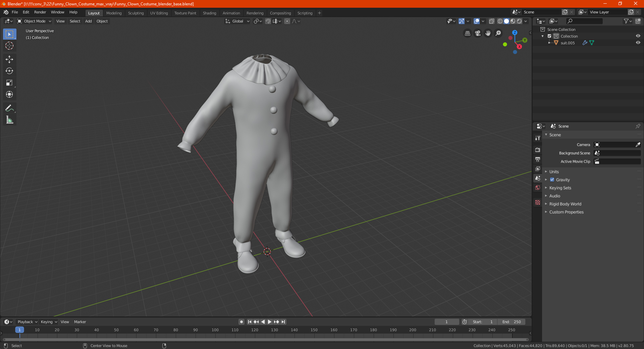Screen dimensions: 644x349
Task: Click the Blender logo menu icon
Action: click(6, 12)
